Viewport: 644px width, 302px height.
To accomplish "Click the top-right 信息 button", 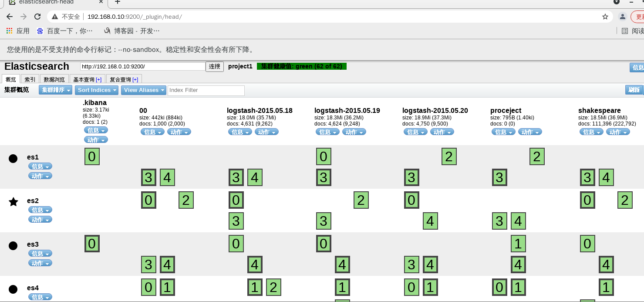I will (x=637, y=68).
